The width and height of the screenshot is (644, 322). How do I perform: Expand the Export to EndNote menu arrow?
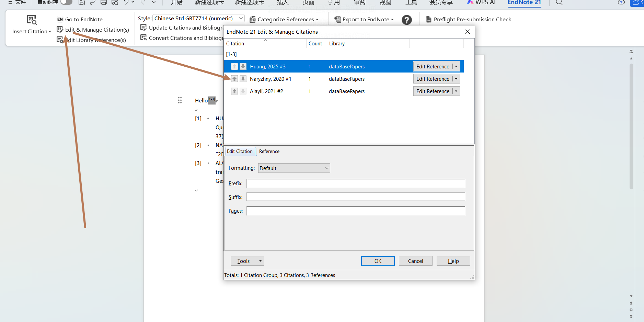pyautogui.click(x=392, y=20)
